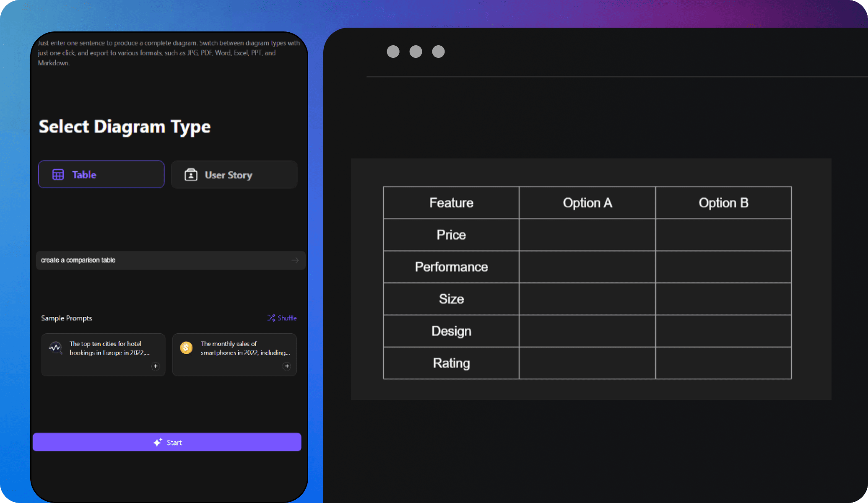Click the plus icon on hotel bookings prompt
This screenshot has width=868, height=503.
pos(156,366)
